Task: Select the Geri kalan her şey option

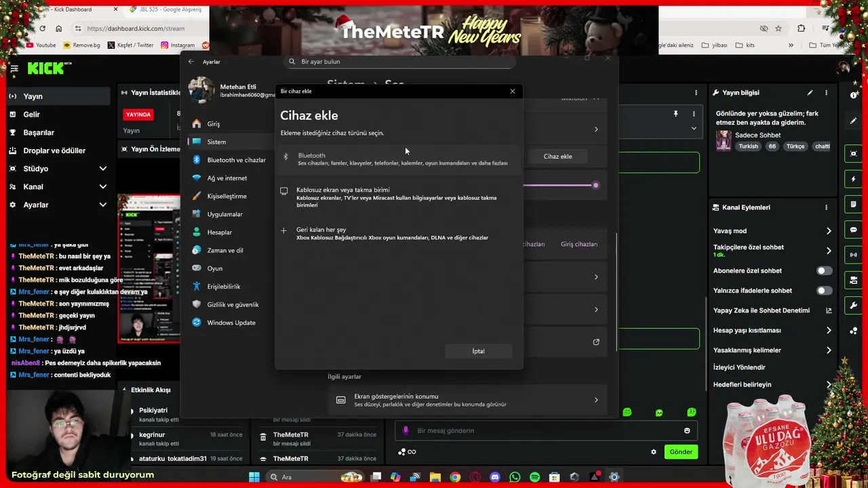Action: pos(399,233)
